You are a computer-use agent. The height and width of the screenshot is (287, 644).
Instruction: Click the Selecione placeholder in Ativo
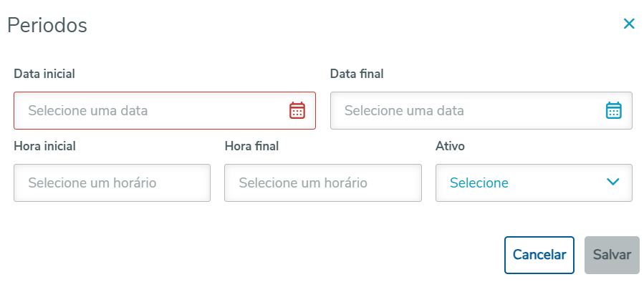479,183
